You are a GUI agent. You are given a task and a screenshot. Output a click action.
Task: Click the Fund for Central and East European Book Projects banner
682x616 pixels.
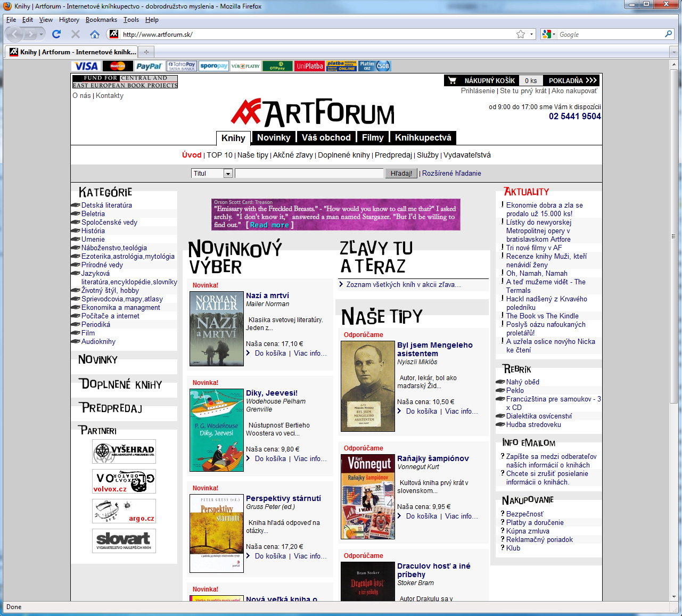pos(125,81)
